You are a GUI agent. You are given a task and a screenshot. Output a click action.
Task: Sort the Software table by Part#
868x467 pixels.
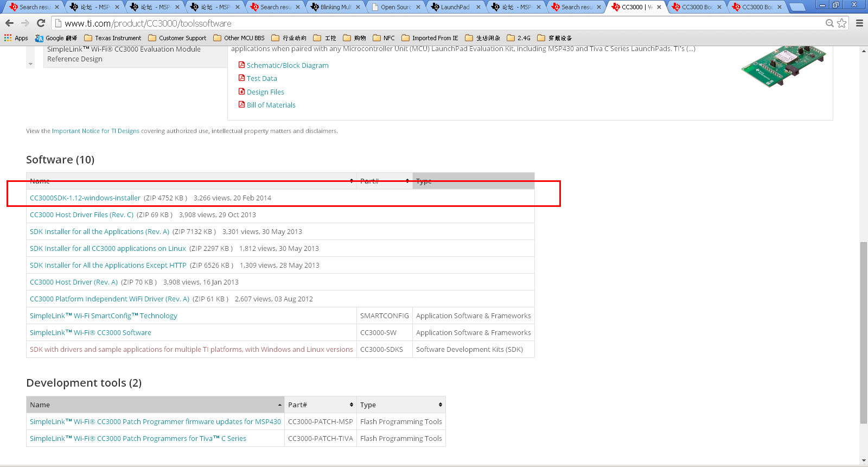(385, 181)
